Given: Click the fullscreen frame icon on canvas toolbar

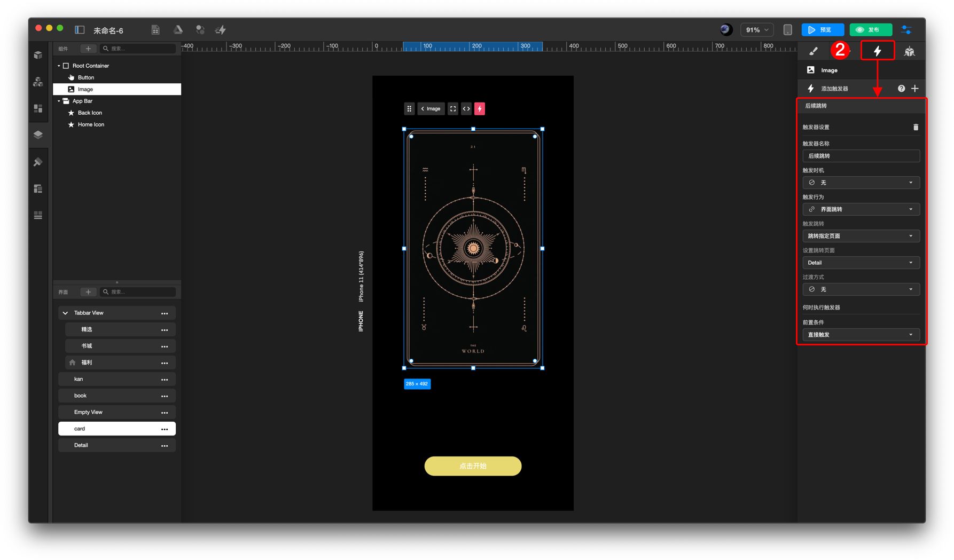Looking at the screenshot, I should (x=453, y=109).
